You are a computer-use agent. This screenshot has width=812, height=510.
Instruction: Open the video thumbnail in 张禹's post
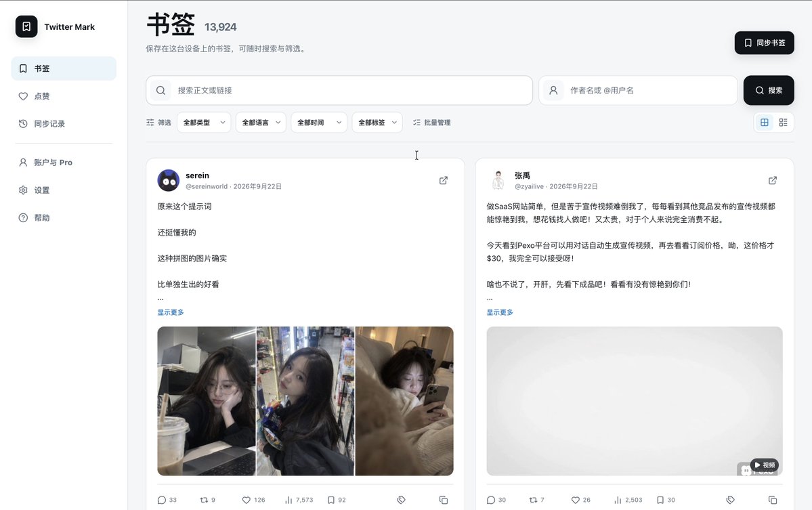pos(635,401)
